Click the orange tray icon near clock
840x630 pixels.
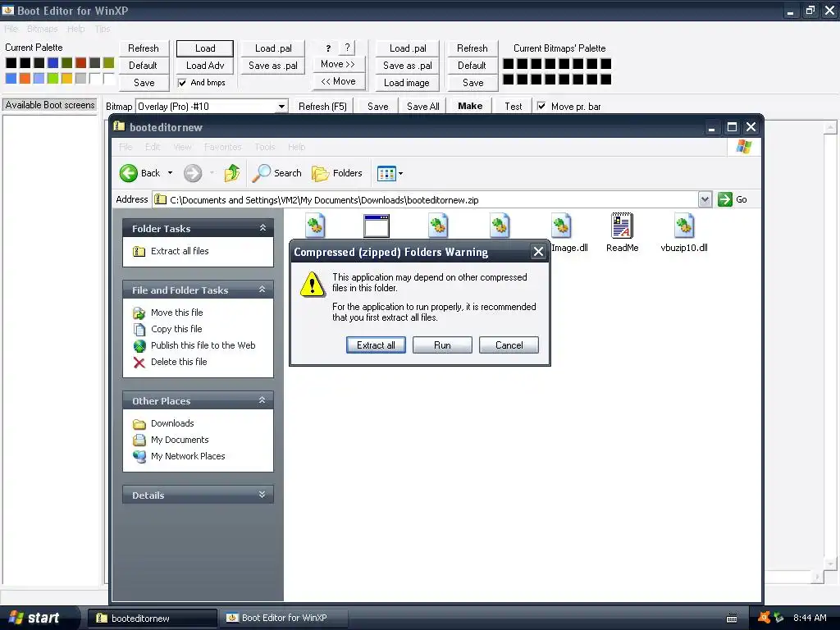(764, 618)
